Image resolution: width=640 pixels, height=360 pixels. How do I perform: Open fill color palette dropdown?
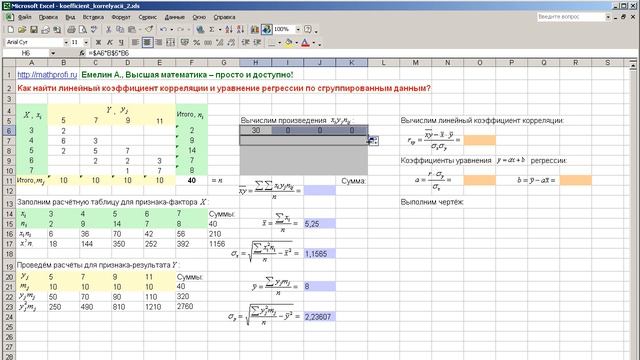click(x=296, y=42)
